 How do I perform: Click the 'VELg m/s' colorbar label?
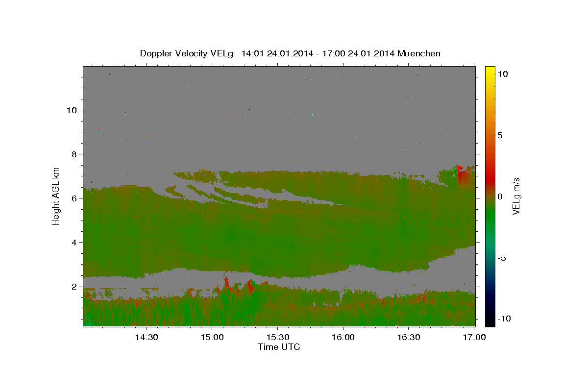(516, 196)
